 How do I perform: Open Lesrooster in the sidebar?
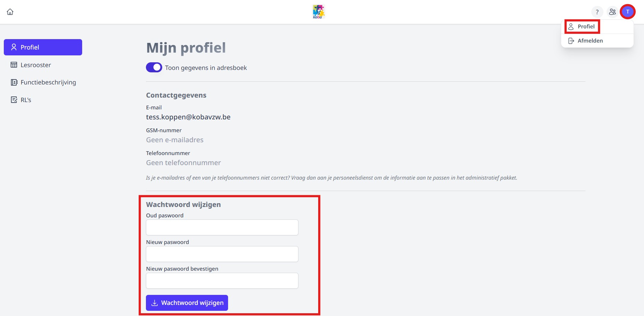(36, 65)
